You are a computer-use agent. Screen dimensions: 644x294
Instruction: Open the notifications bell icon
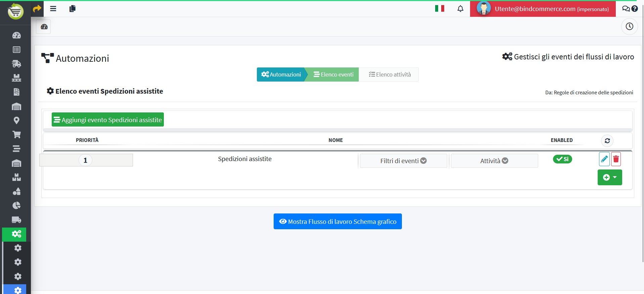(x=460, y=9)
